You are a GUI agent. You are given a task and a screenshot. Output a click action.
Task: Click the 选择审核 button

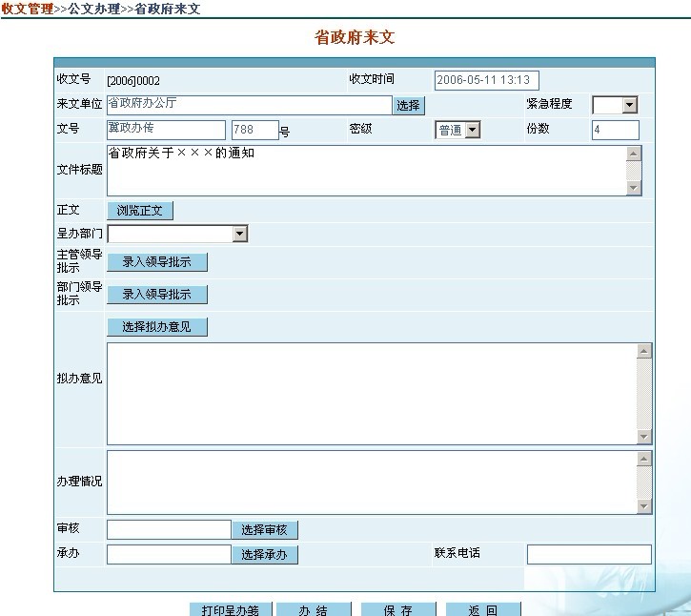pos(265,529)
